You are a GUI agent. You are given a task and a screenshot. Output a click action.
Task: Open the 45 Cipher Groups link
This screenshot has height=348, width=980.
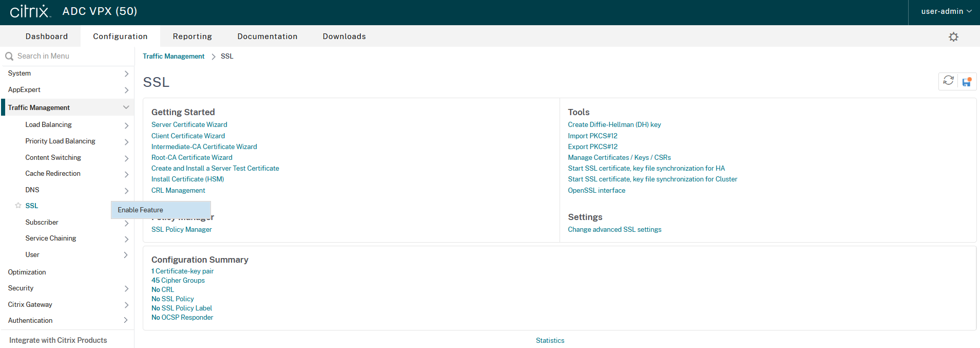[178, 281]
